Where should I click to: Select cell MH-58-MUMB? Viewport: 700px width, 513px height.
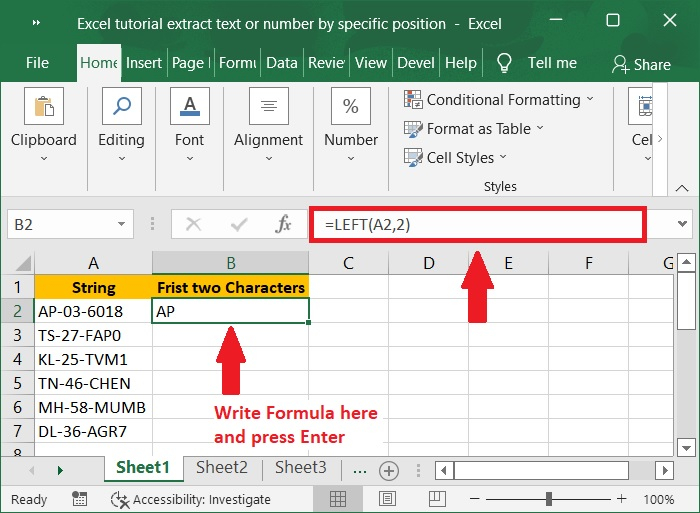[x=93, y=407]
